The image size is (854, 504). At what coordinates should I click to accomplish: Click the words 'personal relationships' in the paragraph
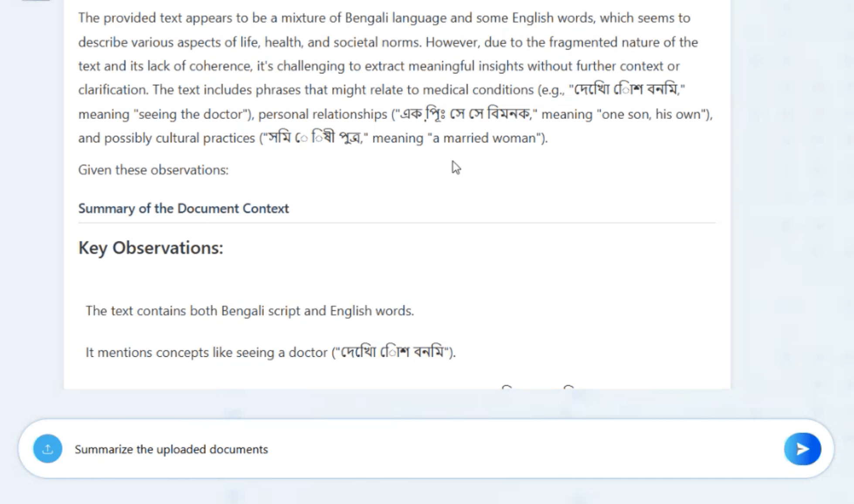tap(323, 114)
